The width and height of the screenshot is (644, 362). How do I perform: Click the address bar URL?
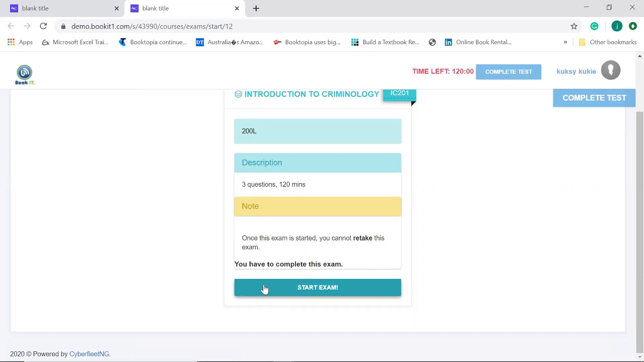pos(152,26)
